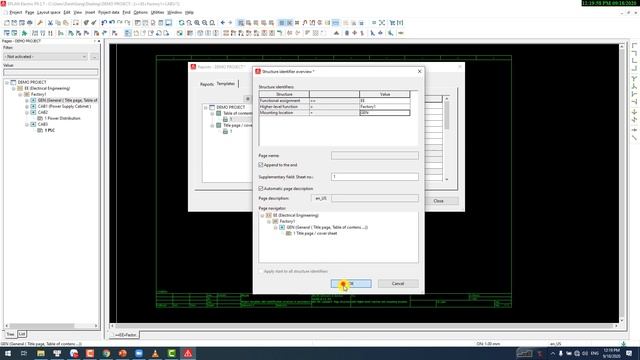Image resolution: width=640 pixels, height=360 pixels.
Task: Click the wrench settings toolbar icon
Action: [40, 23]
